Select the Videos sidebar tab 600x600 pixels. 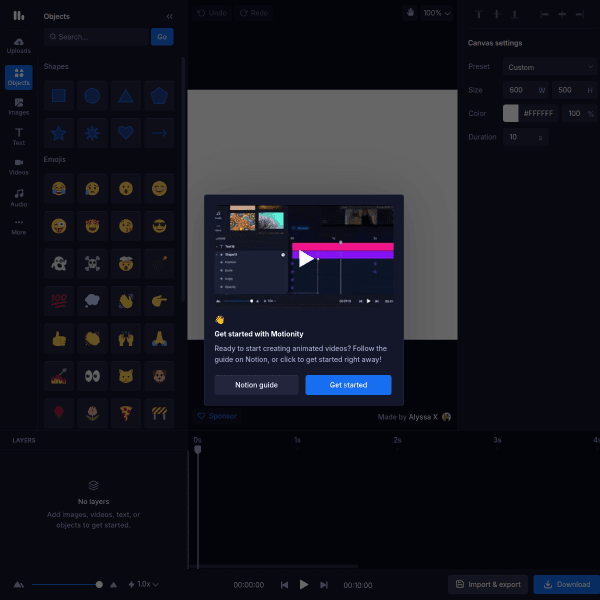click(x=19, y=166)
